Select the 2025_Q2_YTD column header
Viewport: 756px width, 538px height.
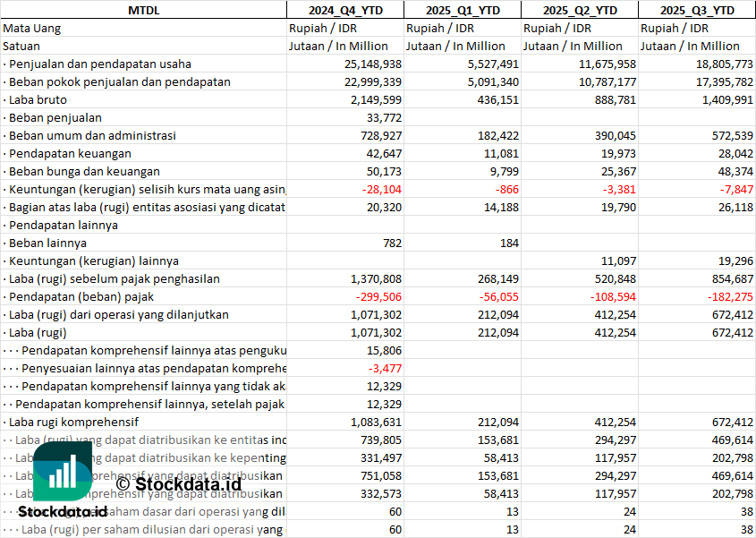(x=580, y=10)
